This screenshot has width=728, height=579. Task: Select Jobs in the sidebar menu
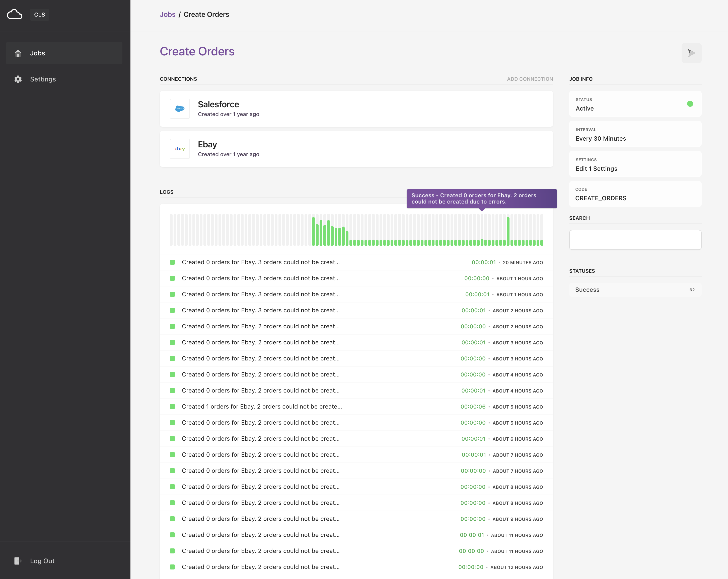[x=38, y=53]
